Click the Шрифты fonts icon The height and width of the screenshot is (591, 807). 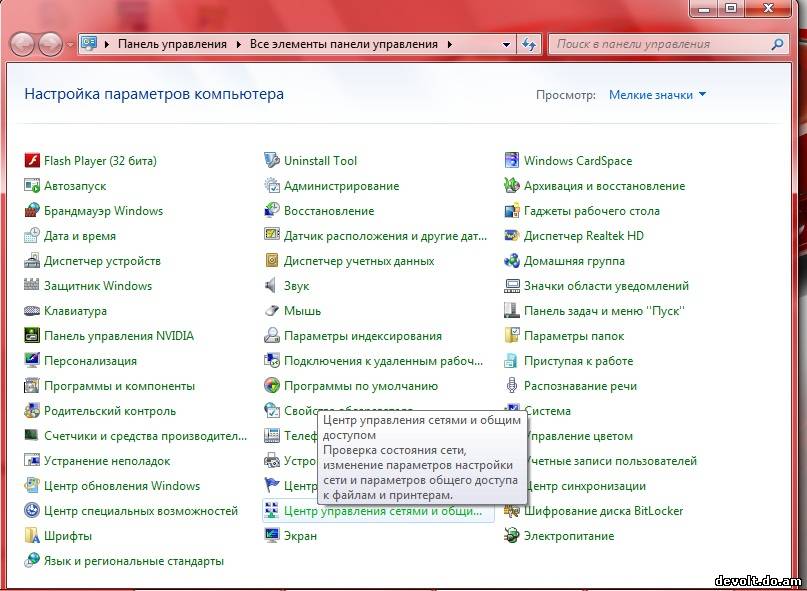point(32,535)
